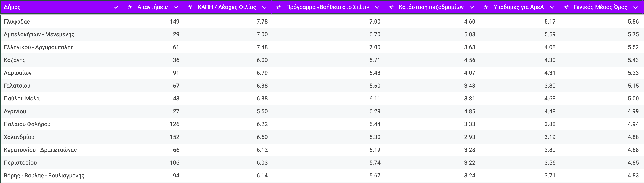The width and height of the screenshot is (644, 183).
Task: Click Περιστερίου responses value 106
Action: [x=174, y=162]
